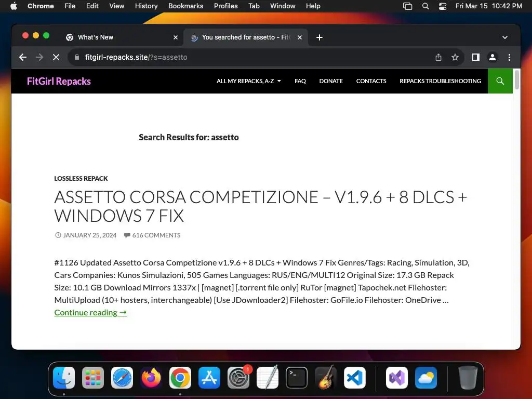
Task: Launch Safari from the Dock
Action: coord(122,378)
